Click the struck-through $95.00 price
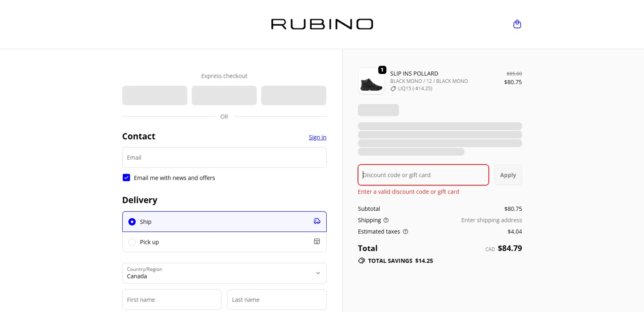 click(x=514, y=74)
